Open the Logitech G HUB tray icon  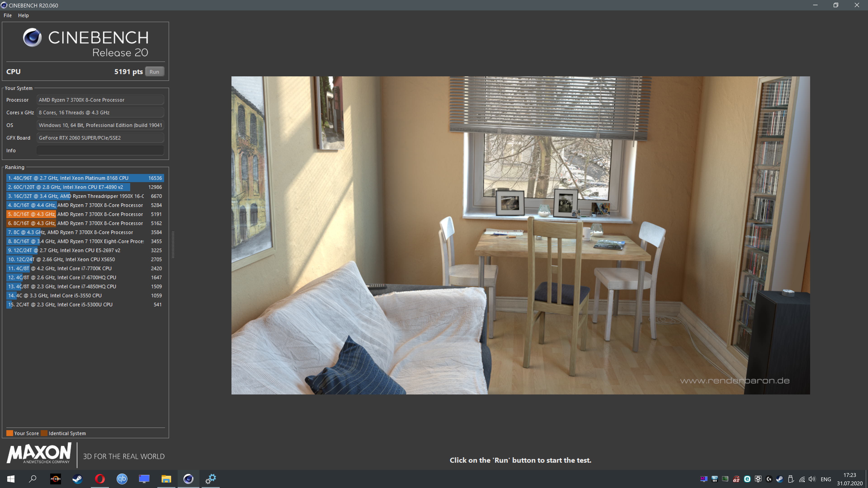(769, 479)
